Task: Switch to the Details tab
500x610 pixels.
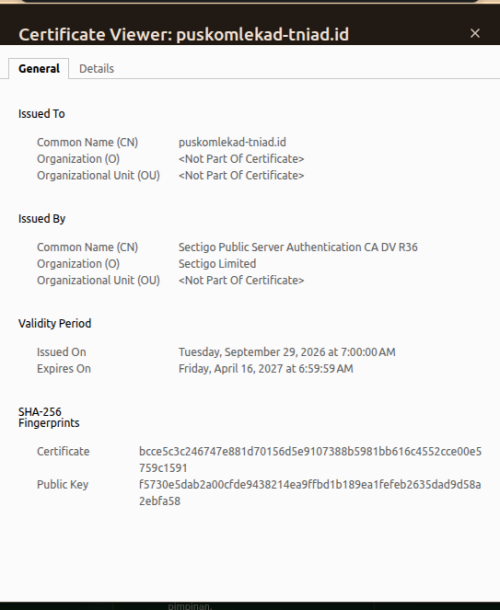Action: pyautogui.click(x=96, y=69)
